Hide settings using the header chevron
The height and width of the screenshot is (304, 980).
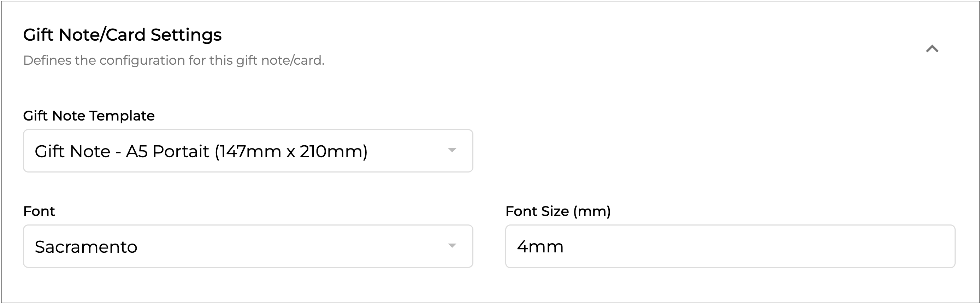[x=932, y=49]
